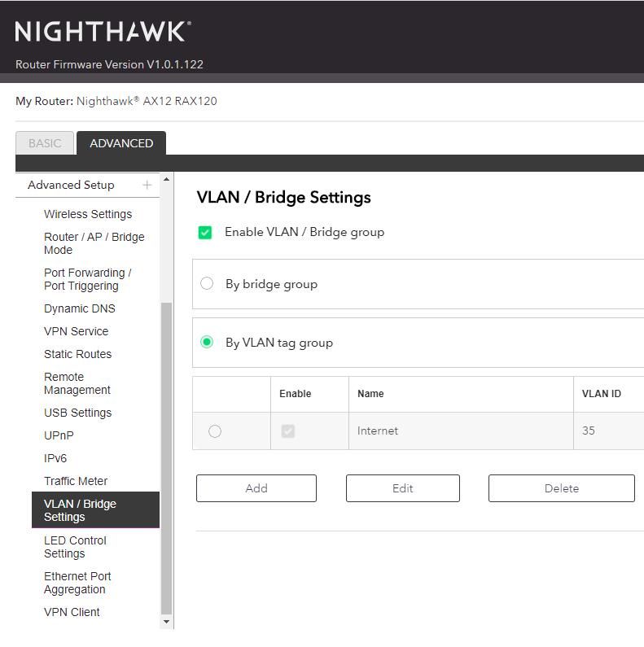This screenshot has height=647, width=644.
Task: Click the Nighthawk logo
Action: (103, 31)
